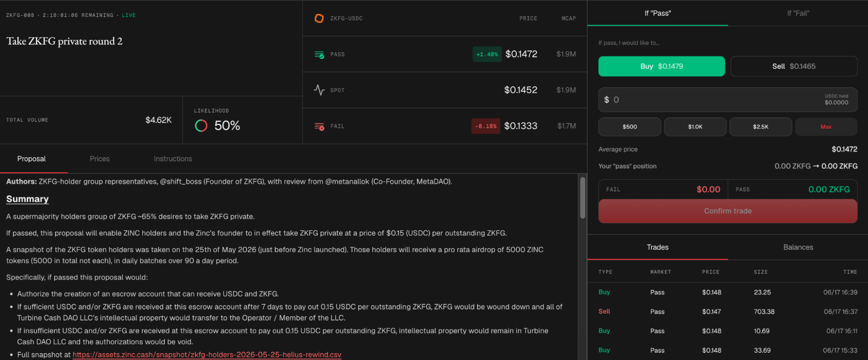Click the FAIL market cross icon

[319, 126]
